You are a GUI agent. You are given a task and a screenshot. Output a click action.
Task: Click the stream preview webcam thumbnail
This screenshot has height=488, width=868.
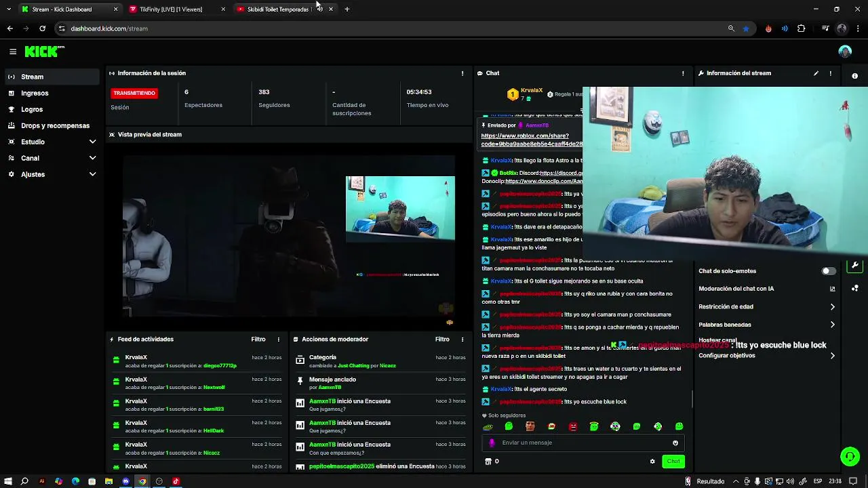(400, 209)
